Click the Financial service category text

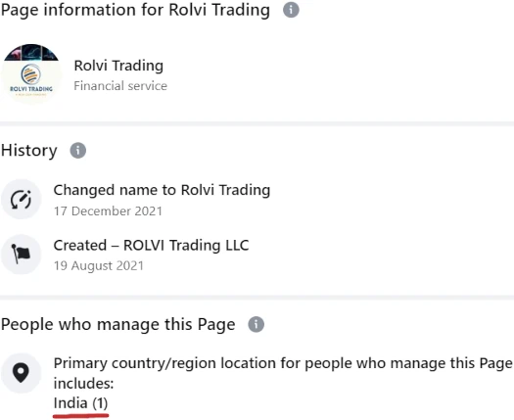pos(120,86)
